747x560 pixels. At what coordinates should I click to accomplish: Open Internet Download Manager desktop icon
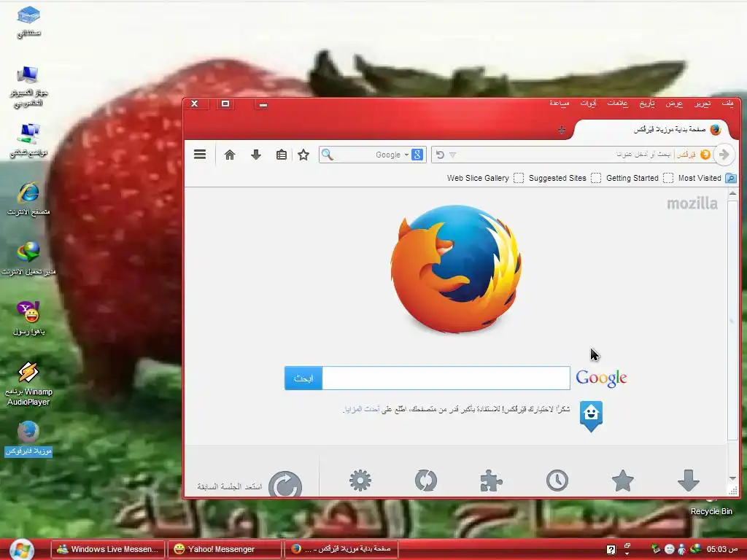click(x=28, y=259)
